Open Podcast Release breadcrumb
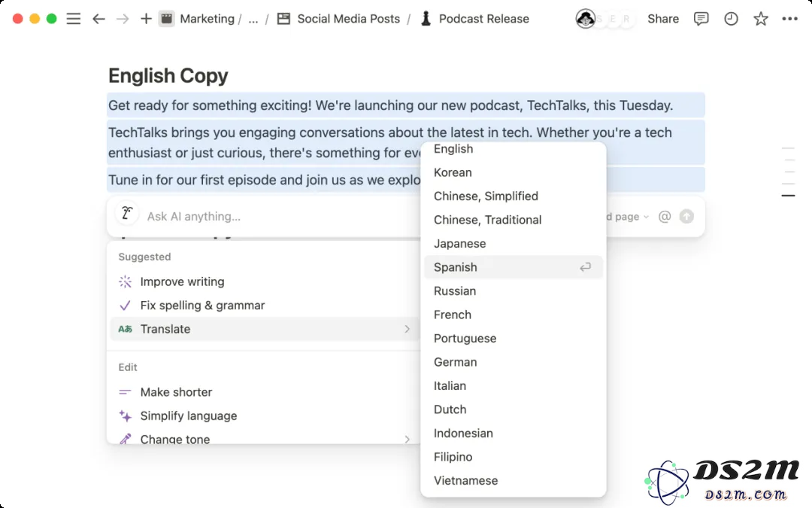 coord(483,19)
